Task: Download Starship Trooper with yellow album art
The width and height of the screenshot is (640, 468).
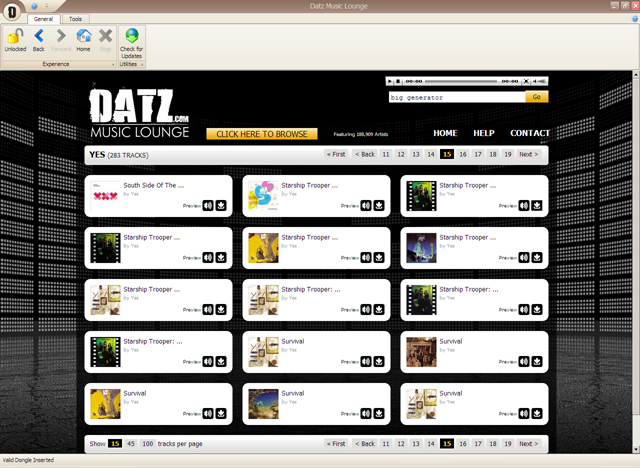Action: tap(379, 257)
